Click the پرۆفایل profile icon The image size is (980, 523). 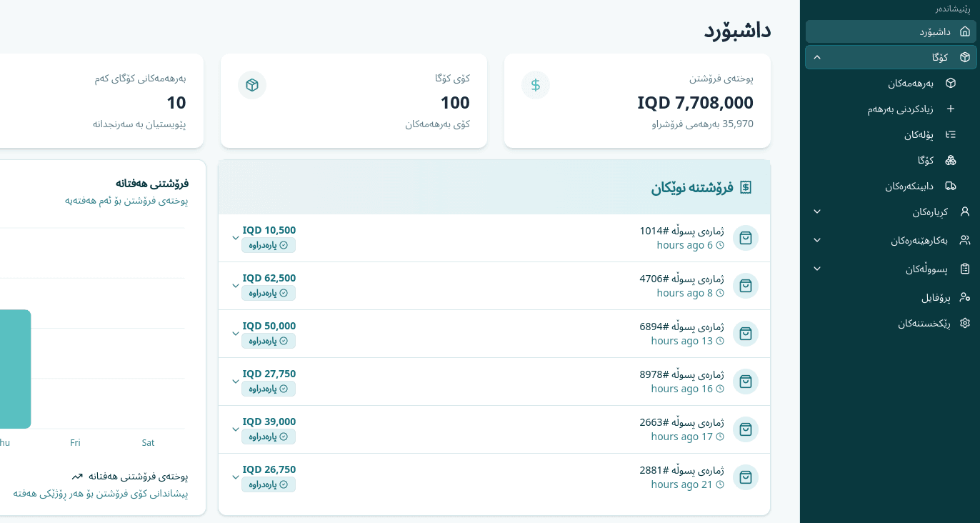click(x=964, y=297)
